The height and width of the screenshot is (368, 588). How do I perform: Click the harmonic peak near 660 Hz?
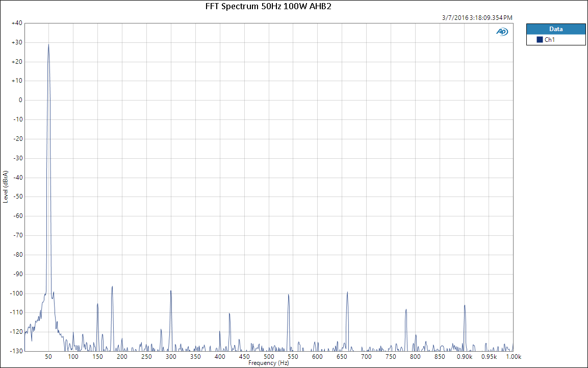347,292
